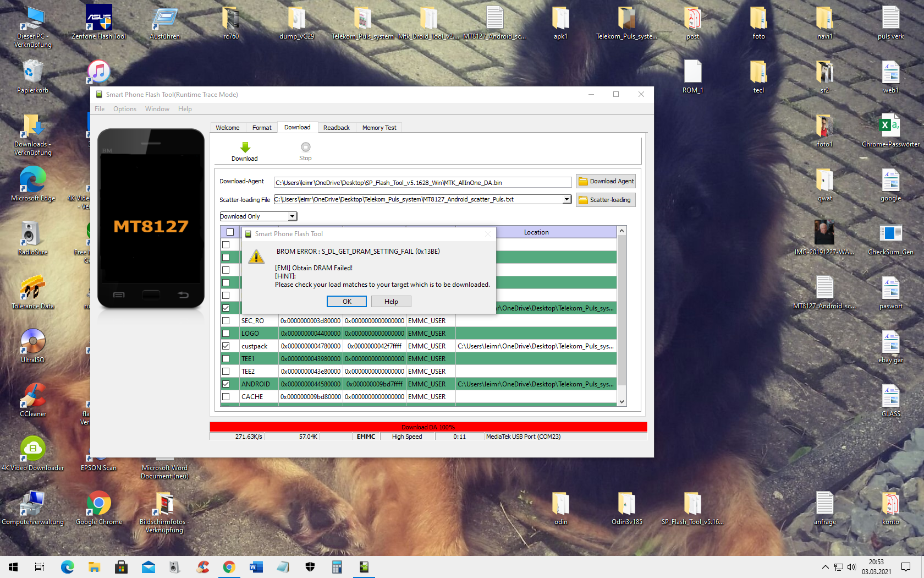924x578 pixels.
Task: Open SP_Flash_Tool_v5.16 folder on desktop
Action: point(693,508)
